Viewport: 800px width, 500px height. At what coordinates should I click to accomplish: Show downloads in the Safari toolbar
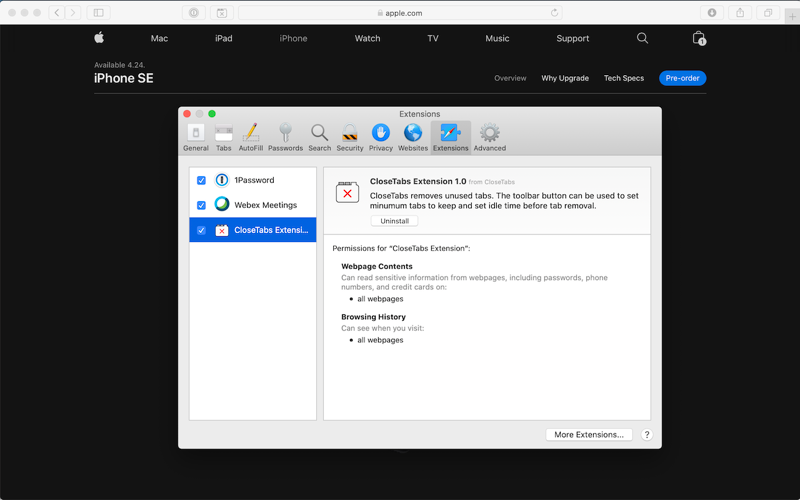pos(712,13)
